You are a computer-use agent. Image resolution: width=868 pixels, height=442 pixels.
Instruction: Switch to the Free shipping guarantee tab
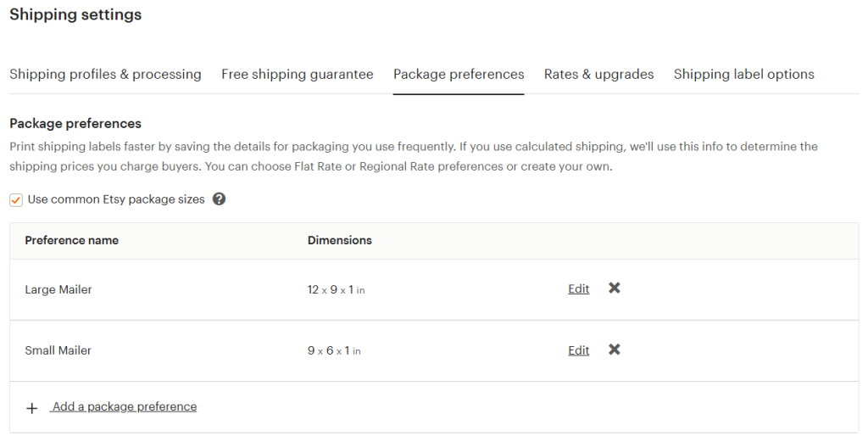pos(298,75)
